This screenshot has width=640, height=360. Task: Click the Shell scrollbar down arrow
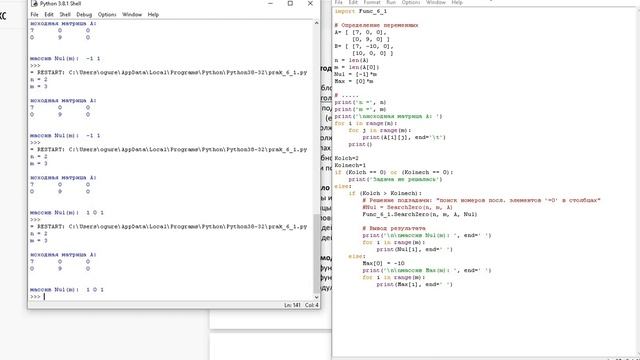(316, 297)
